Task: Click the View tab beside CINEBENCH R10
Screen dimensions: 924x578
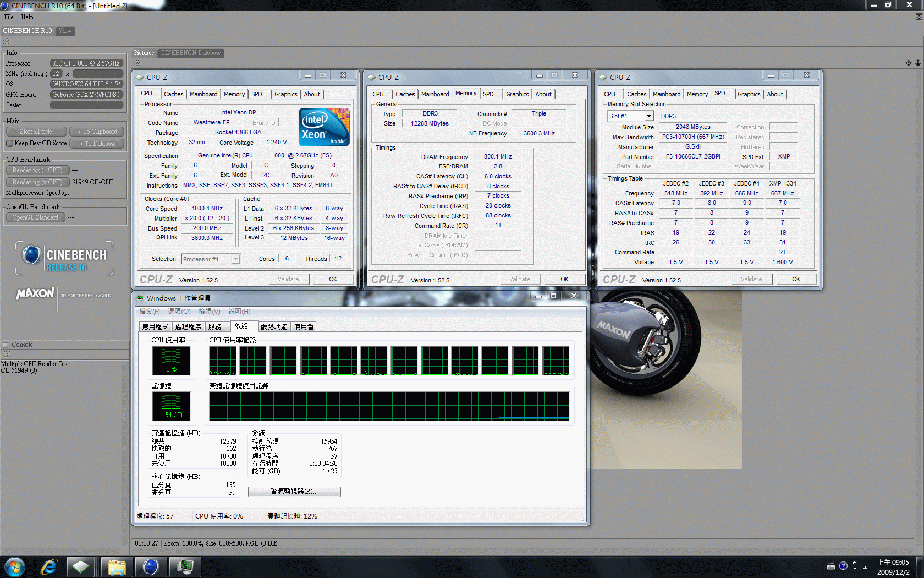Action: point(65,31)
